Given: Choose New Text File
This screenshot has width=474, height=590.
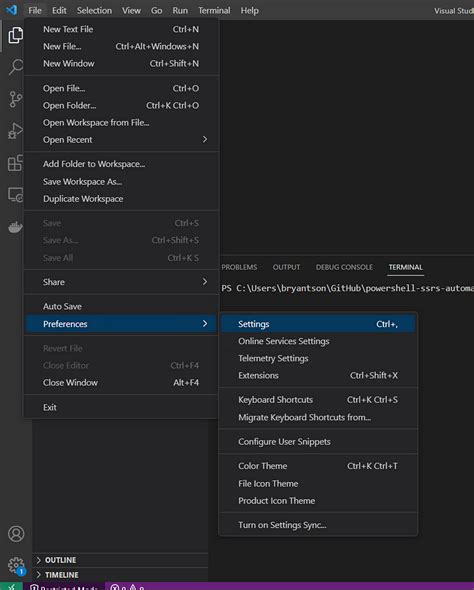Looking at the screenshot, I should (122, 29).
